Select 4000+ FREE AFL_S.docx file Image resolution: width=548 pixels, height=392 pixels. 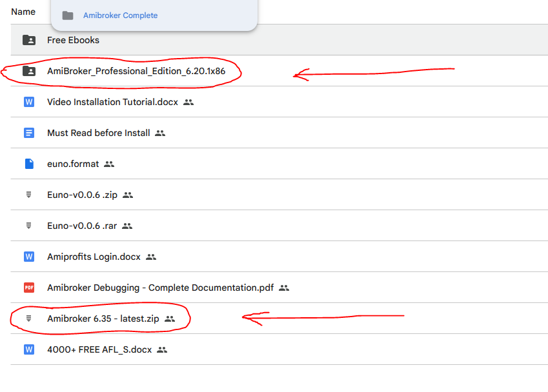[99, 349]
